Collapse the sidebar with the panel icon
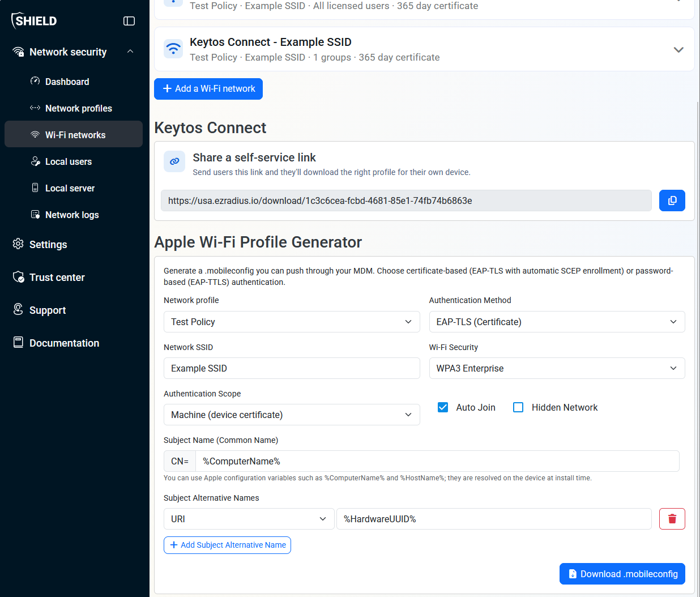Viewport: 700px width, 597px height. (x=129, y=21)
